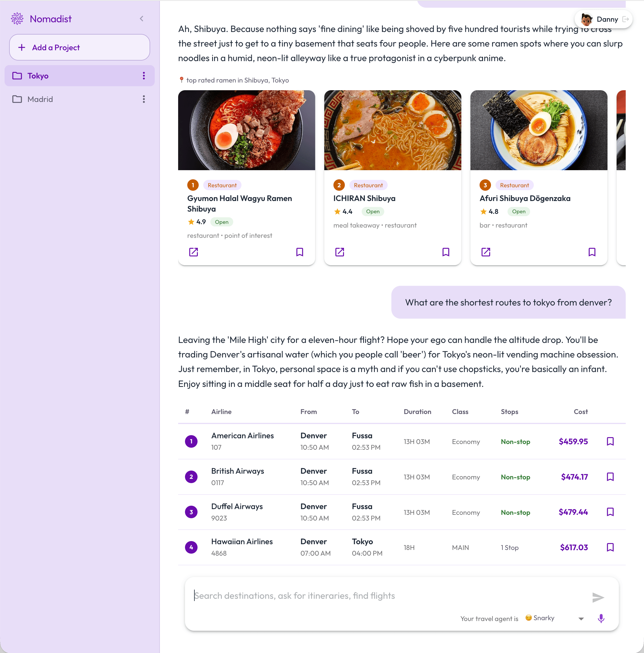Open Tokyo project three-dot menu
The height and width of the screenshot is (653, 644).
coord(144,76)
